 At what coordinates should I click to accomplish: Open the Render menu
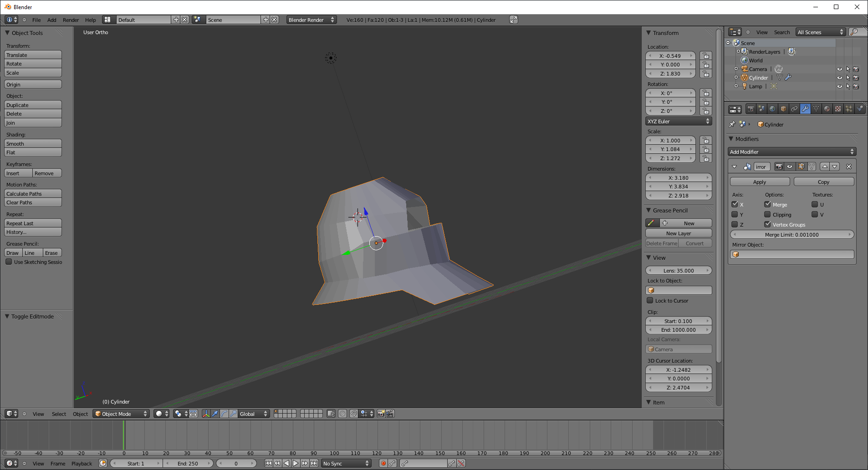tap(71, 20)
